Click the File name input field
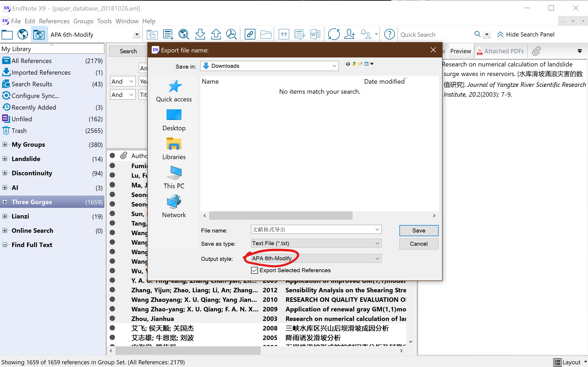This screenshot has width=588, height=367. pos(316,230)
